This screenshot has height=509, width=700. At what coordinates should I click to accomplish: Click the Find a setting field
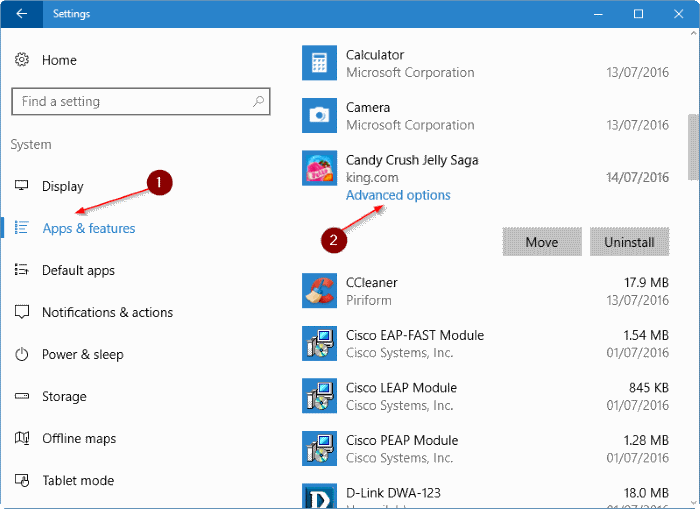coord(141,101)
